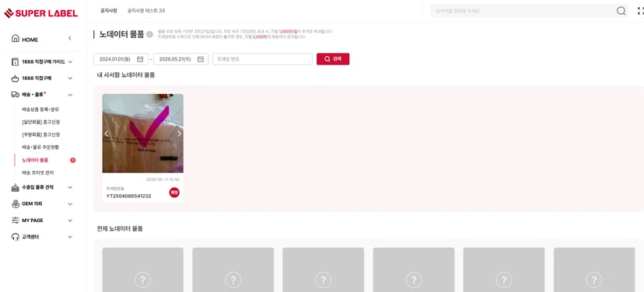
Task: Click the 1688 직접구매 basket icon
Action: (x=16, y=78)
